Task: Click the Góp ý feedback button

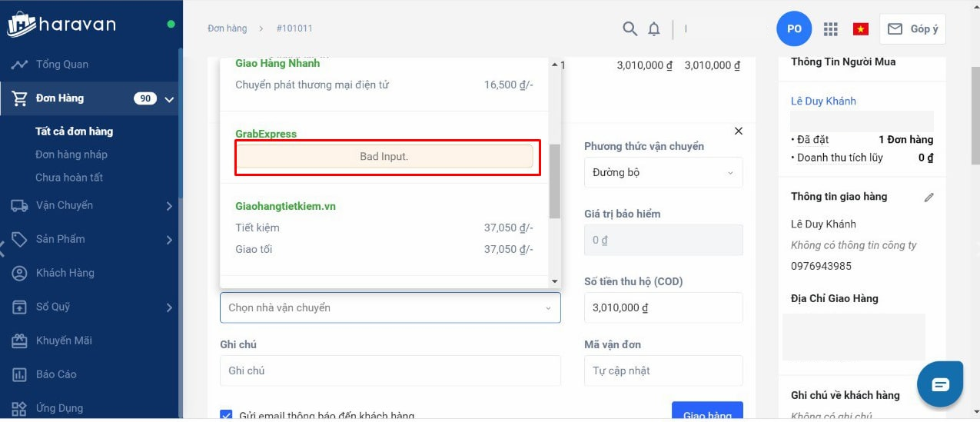Action: [x=912, y=28]
